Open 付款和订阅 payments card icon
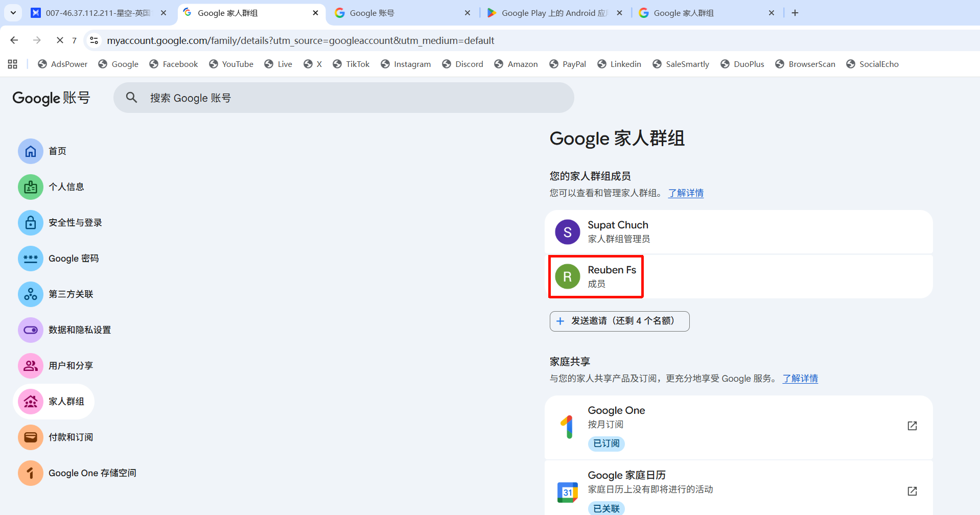Viewport: 980px width, 515px height. [31, 437]
